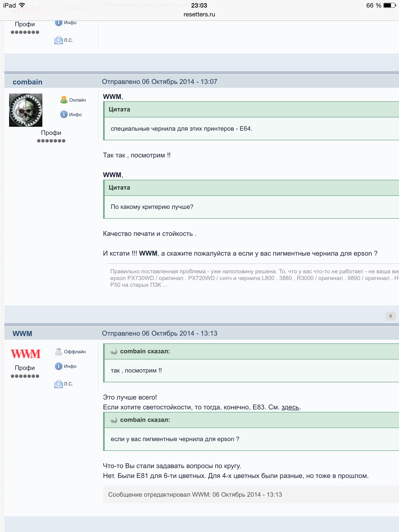Click the reputation counter showing 0
Screen dimensions: 399x532
390,316
